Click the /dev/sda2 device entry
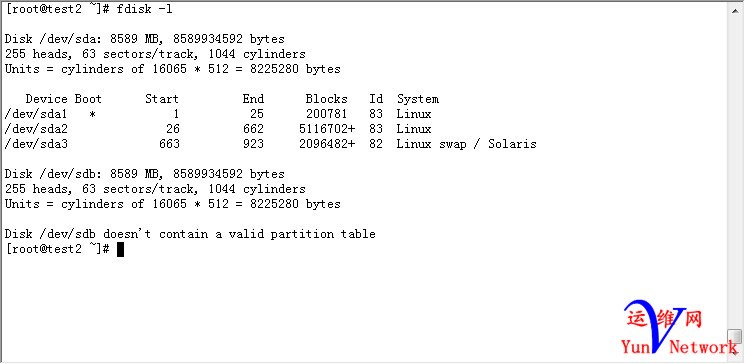The image size is (745, 364). coord(36,129)
